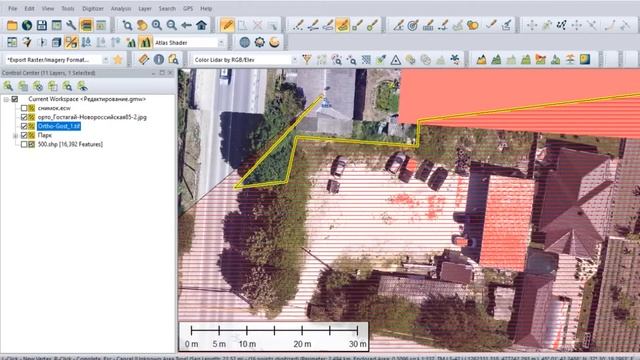Click the search map magnifier icon
This screenshot has height=360, width=640.
(x=173, y=60)
